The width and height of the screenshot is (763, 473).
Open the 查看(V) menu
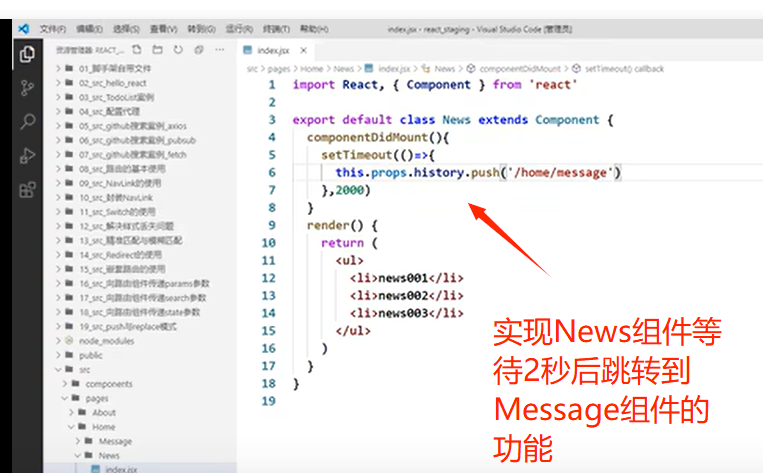164,29
